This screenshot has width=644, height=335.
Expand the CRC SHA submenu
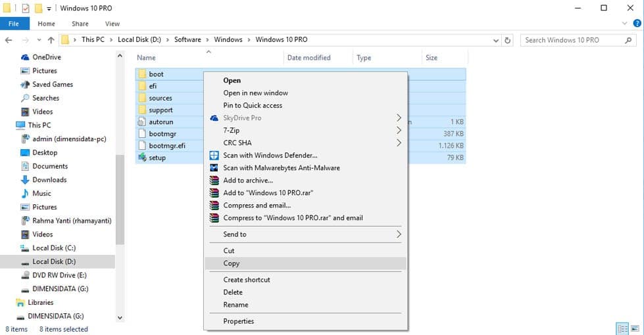click(x=399, y=143)
